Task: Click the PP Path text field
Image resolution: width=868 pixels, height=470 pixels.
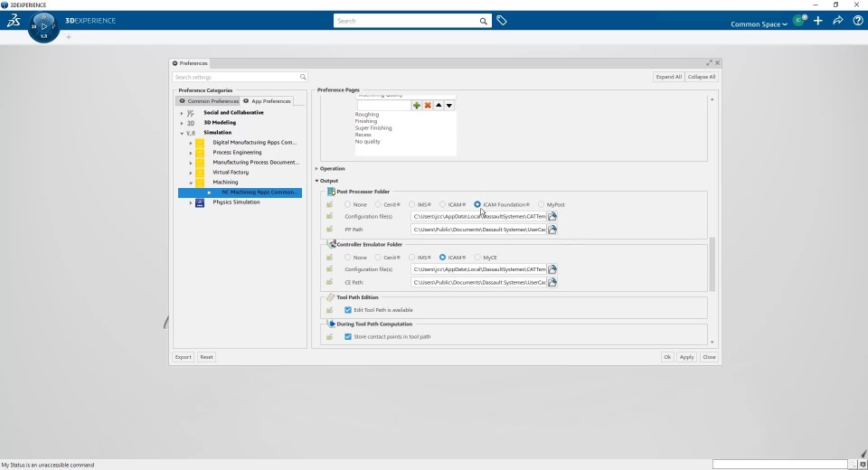Action: pyautogui.click(x=478, y=230)
